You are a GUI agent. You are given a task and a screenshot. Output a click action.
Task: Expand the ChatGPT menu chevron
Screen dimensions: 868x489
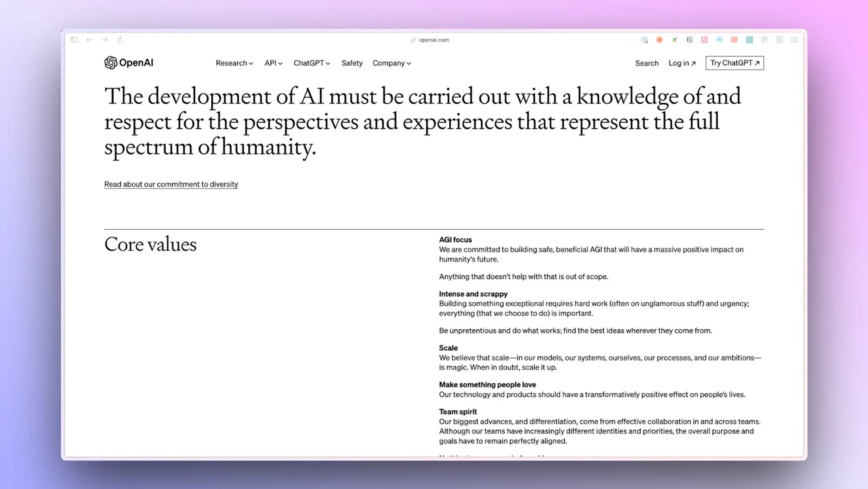[328, 63]
